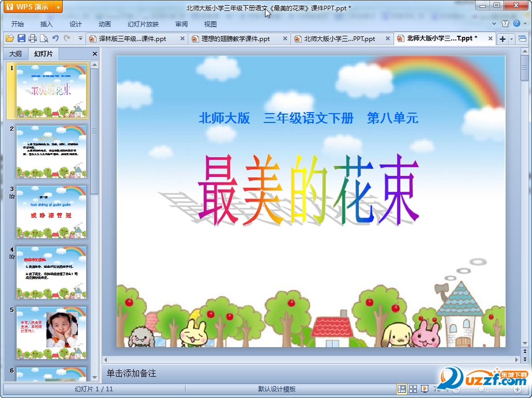Image resolution: width=532 pixels, height=398 pixels.
Task: Select slide 2 thumbnail
Action: (x=51, y=152)
